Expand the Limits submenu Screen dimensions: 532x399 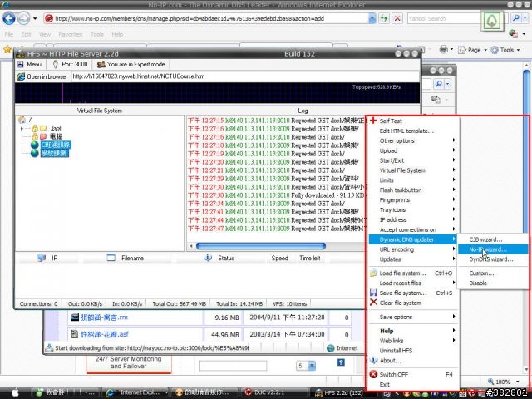(x=413, y=180)
